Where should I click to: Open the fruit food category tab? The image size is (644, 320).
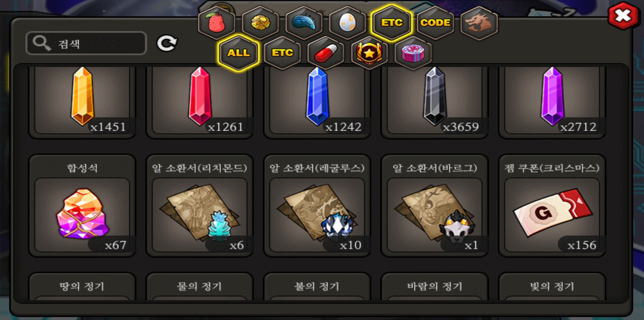click(217, 23)
